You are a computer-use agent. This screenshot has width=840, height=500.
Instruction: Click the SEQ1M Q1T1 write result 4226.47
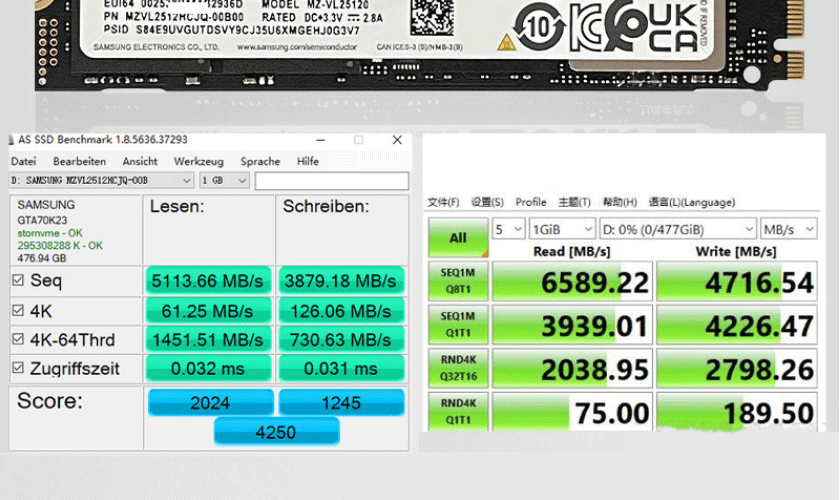tap(737, 325)
